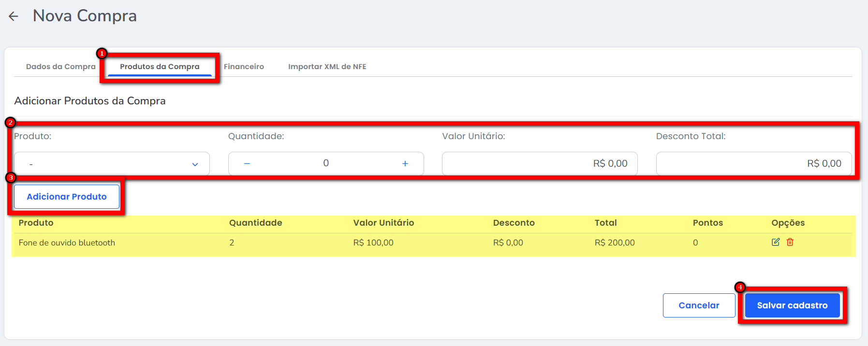
Task: Select the Fone de ouvido bluetooth product cell
Action: pos(67,243)
